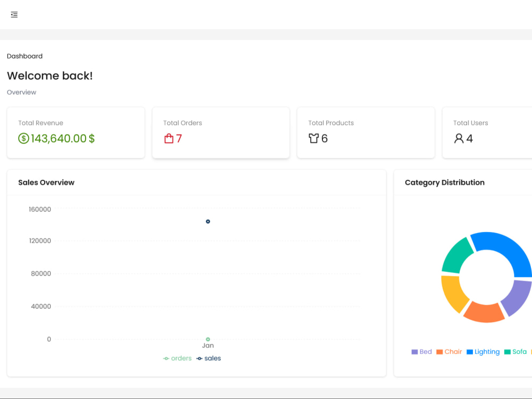Click the dollar coin icon in Total Revenue
532x399 pixels.
point(23,138)
